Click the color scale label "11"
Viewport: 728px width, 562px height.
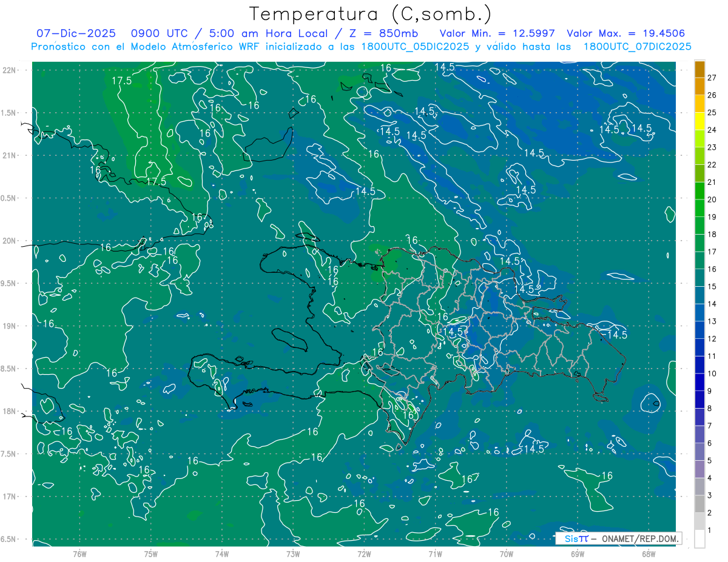[712, 356]
